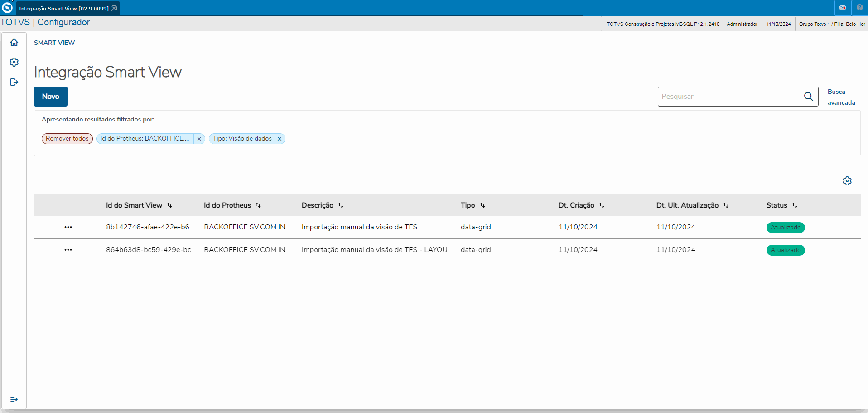Screen dimensions: 868x413
Task: Sort by Dt. Ult. Atualização column arrows
Action: 726,205
